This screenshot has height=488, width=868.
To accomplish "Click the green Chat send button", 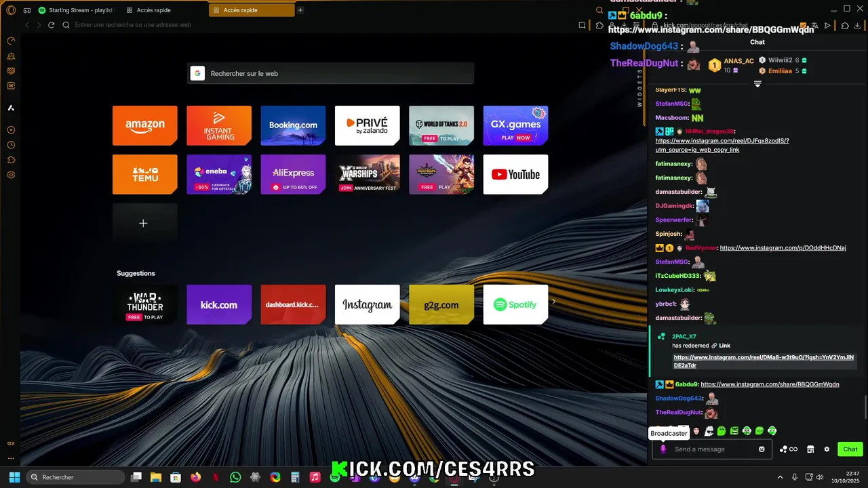I will point(850,449).
